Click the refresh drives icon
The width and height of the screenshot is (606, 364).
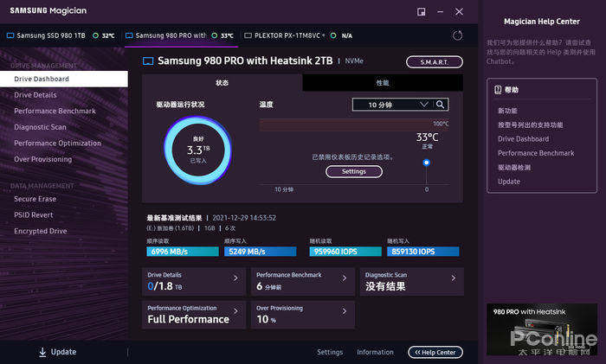pyautogui.click(x=457, y=35)
